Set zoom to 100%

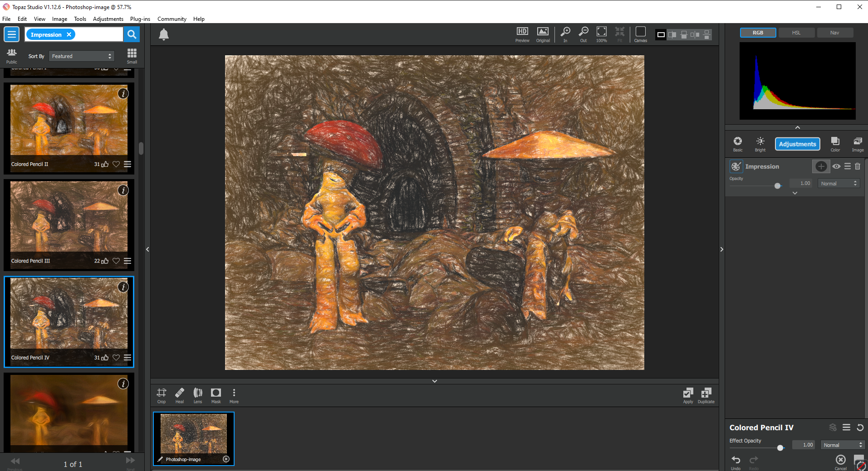(x=602, y=34)
